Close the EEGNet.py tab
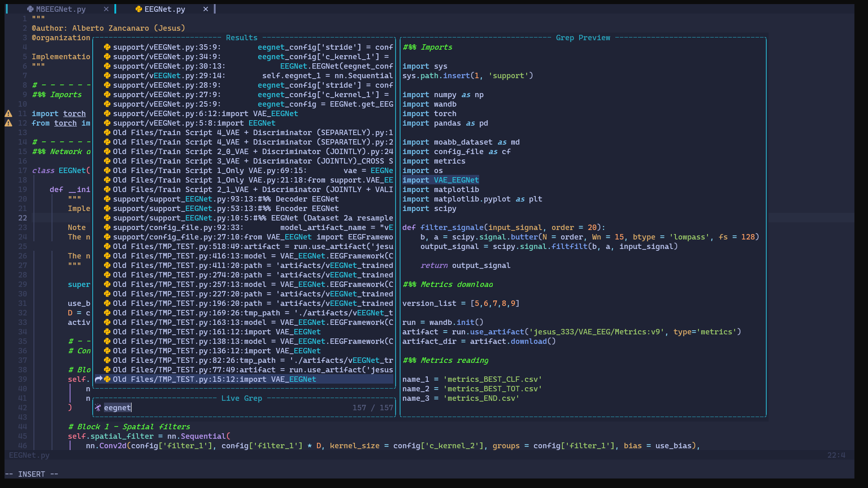Viewport: 868px width, 488px height. pos(205,9)
